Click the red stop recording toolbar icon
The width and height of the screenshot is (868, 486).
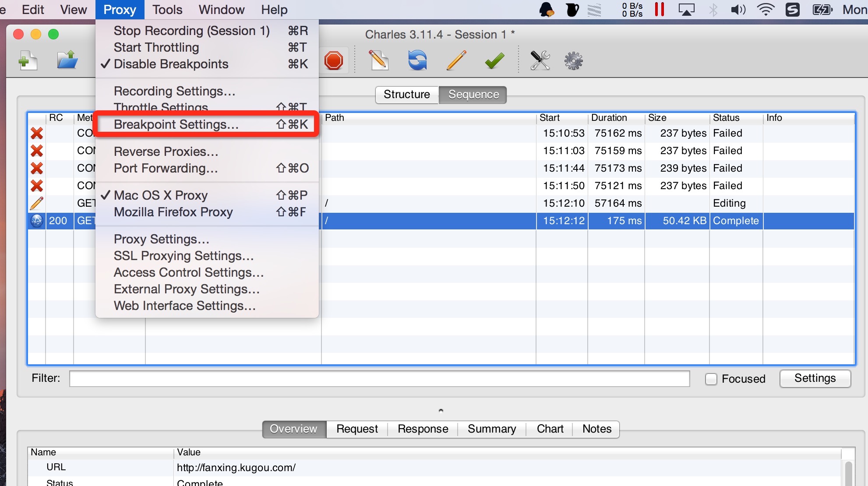(334, 60)
